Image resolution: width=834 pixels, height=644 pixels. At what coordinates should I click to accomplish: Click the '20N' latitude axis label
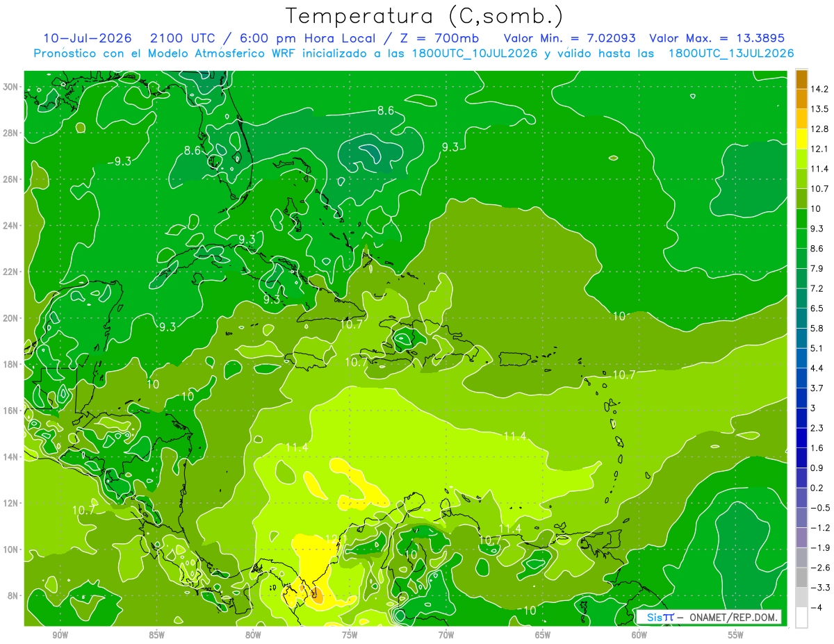pyautogui.click(x=12, y=318)
